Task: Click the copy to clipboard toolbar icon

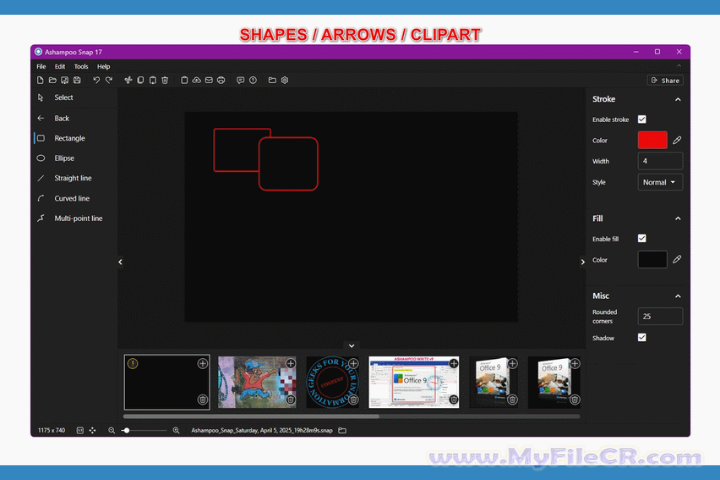Action: pyautogui.click(x=184, y=80)
